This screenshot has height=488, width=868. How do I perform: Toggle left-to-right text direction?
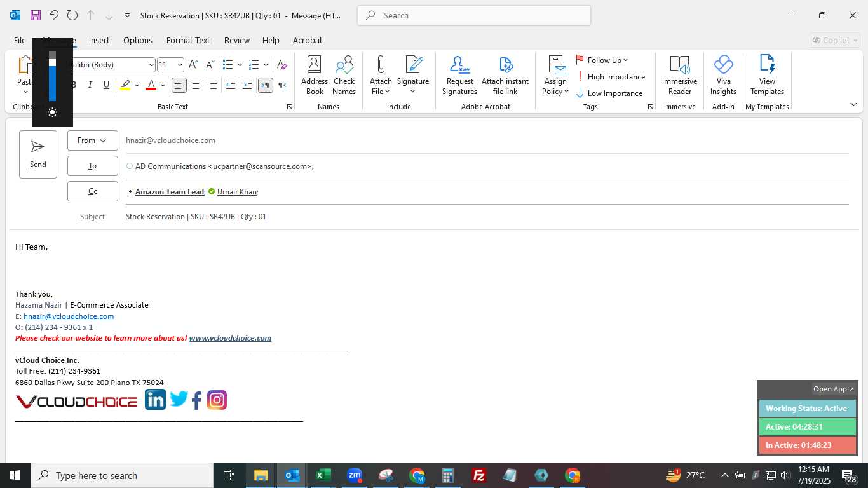pyautogui.click(x=266, y=85)
